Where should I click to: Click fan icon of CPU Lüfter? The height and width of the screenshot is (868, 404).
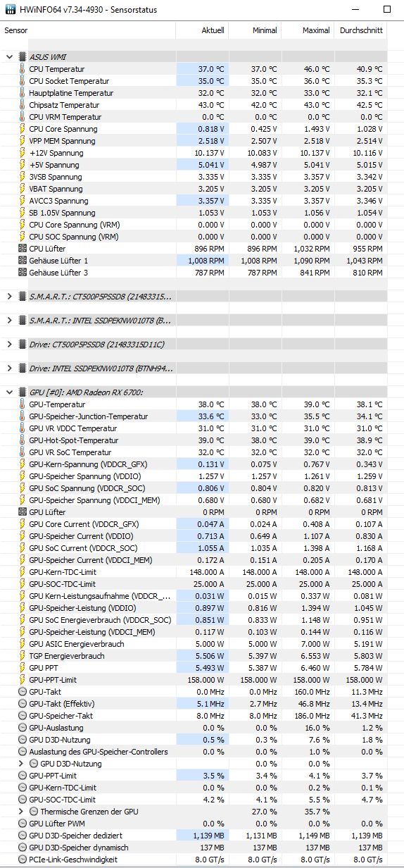(22, 249)
